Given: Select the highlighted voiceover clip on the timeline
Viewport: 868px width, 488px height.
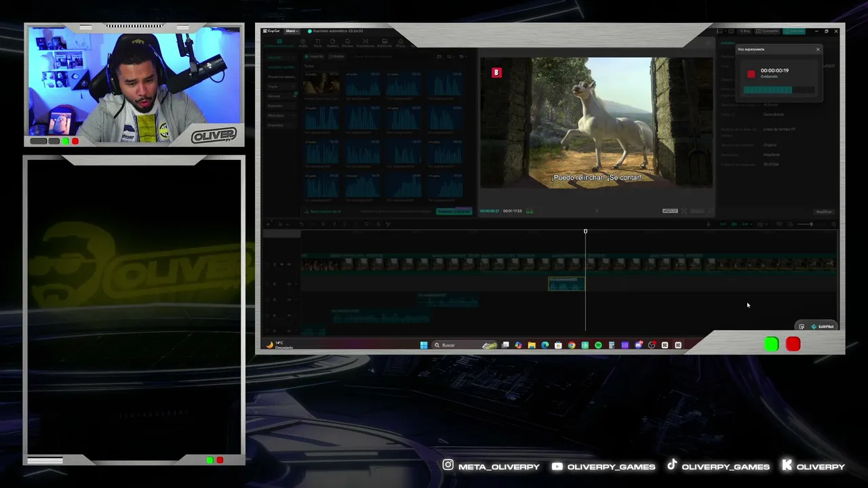Looking at the screenshot, I should pyautogui.click(x=566, y=284).
